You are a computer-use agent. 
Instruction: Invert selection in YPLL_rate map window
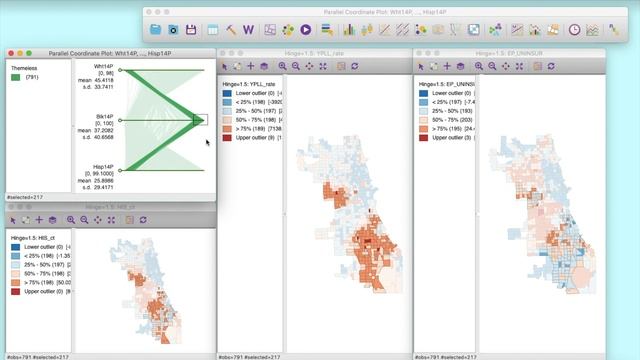[x=237, y=66]
